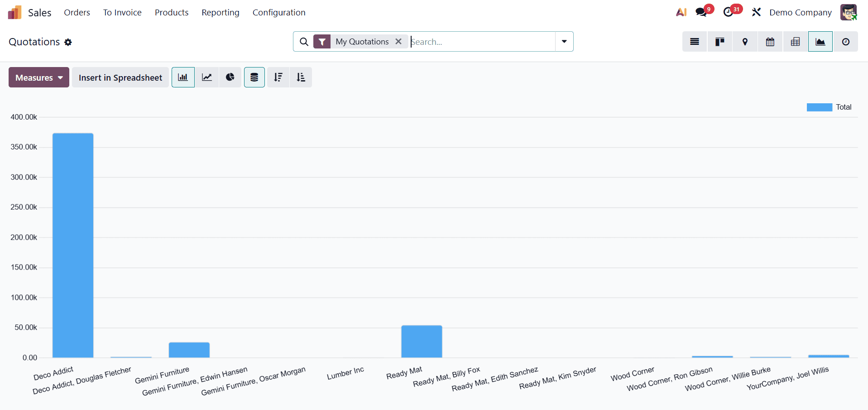Remove the My Quotations filter

pyautogui.click(x=398, y=41)
